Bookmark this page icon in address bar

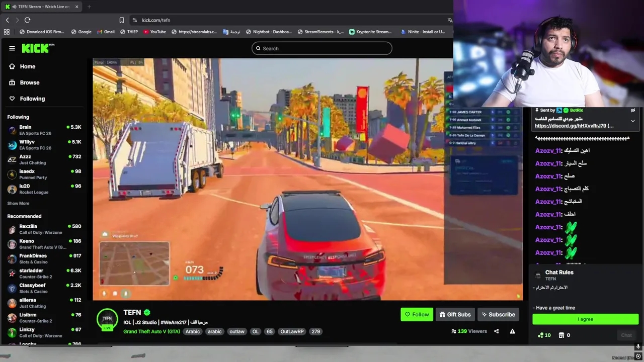point(121,20)
